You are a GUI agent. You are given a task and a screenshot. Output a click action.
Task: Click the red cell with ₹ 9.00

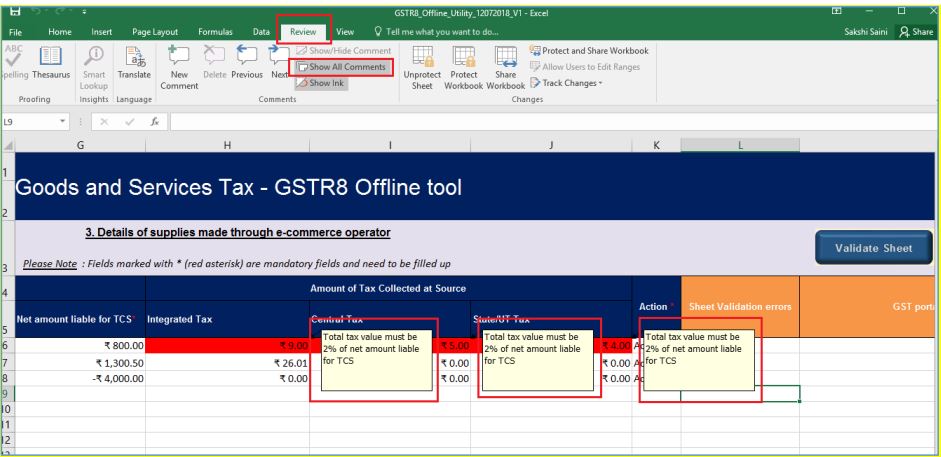(227, 345)
